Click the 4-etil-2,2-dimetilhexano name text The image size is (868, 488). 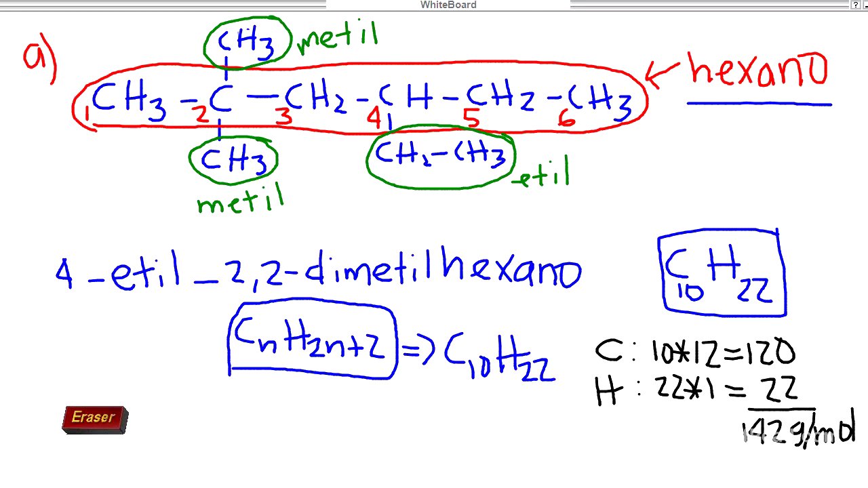click(x=317, y=272)
